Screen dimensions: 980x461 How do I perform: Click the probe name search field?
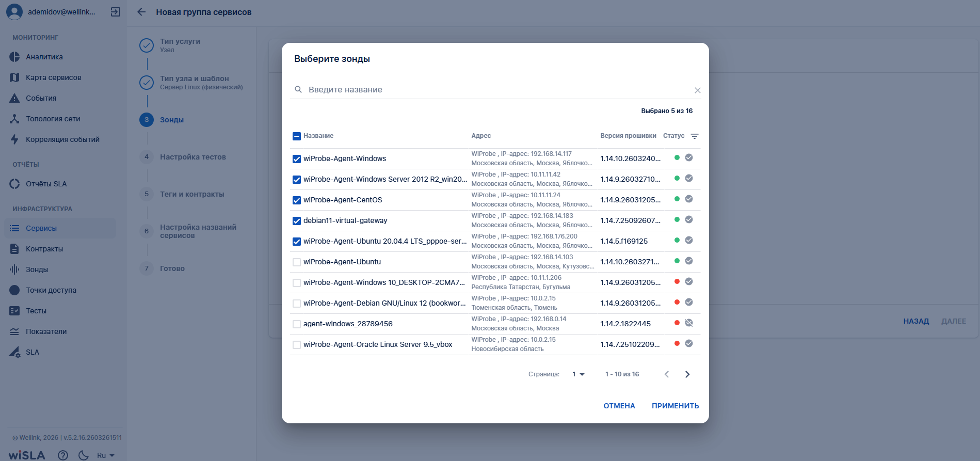(495, 90)
